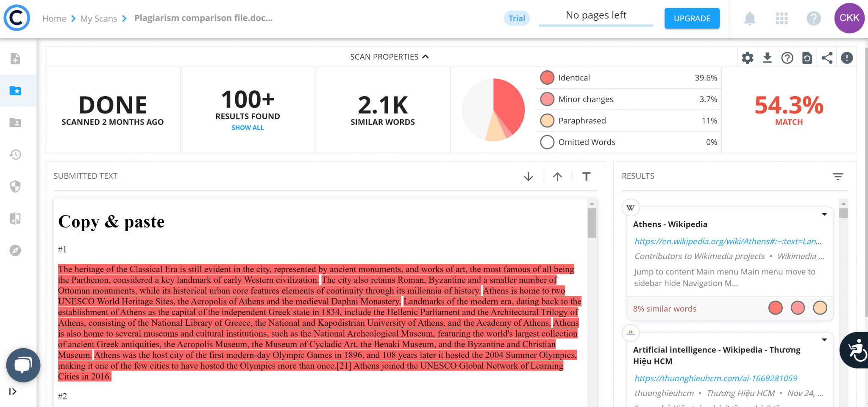This screenshot has width=868, height=407.
Task: Rescan the document using the refresh icon
Action: point(807,57)
